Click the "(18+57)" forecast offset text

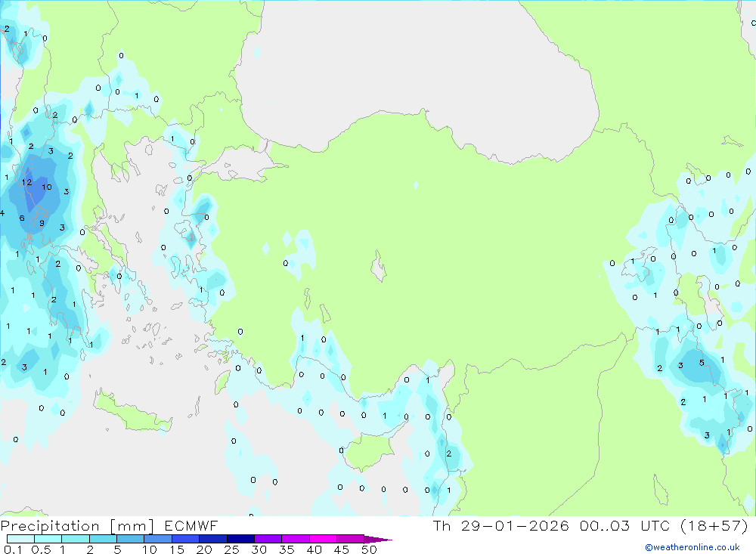(715, 526)
